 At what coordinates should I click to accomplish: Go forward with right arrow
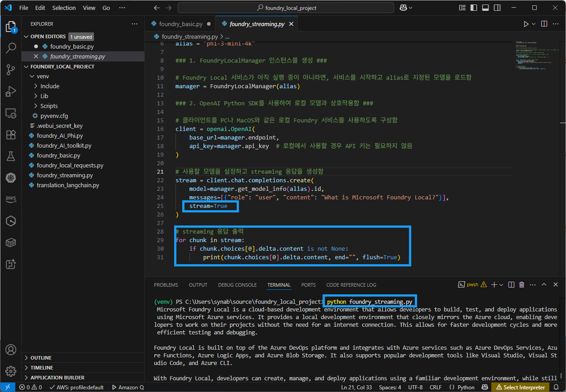(x=168, y=8)
